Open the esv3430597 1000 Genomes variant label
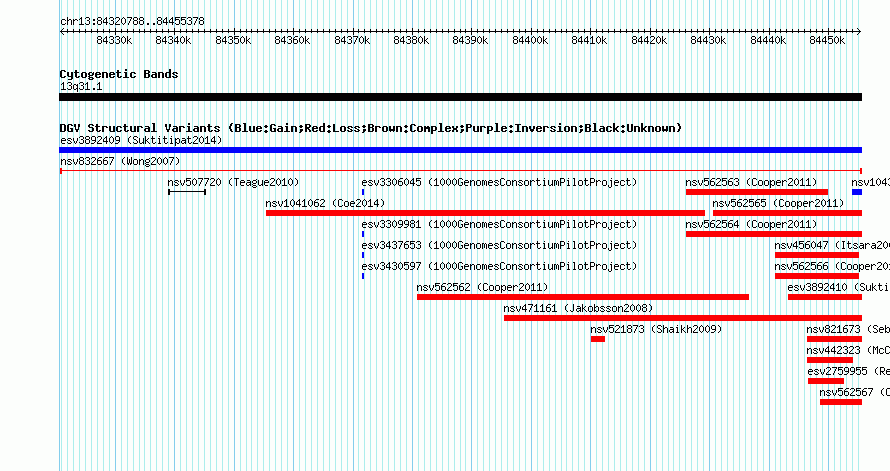Image resolution: width=890 pixels, height=471 pixels. tap(499, 266)
